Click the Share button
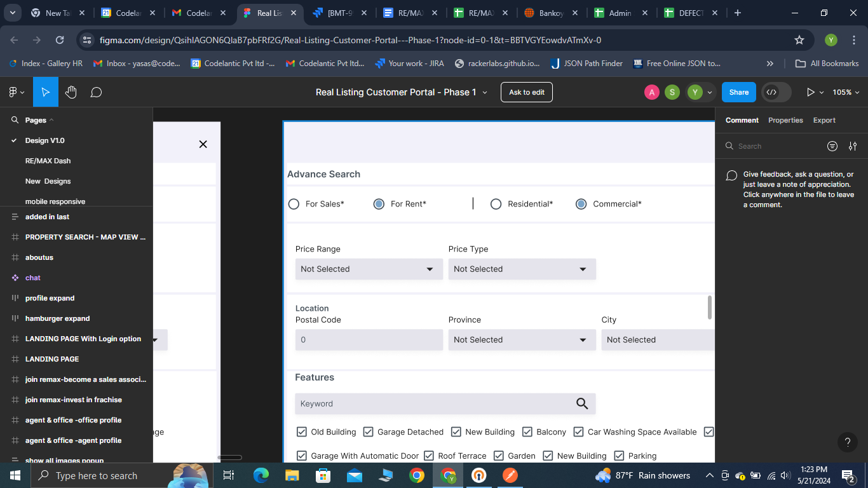 [738, 92]
